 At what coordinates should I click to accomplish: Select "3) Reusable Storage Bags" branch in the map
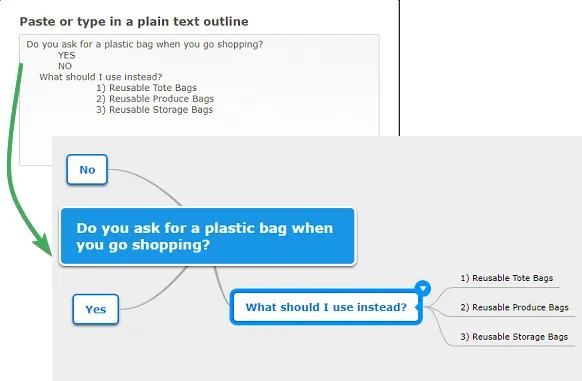click(514, 337)
